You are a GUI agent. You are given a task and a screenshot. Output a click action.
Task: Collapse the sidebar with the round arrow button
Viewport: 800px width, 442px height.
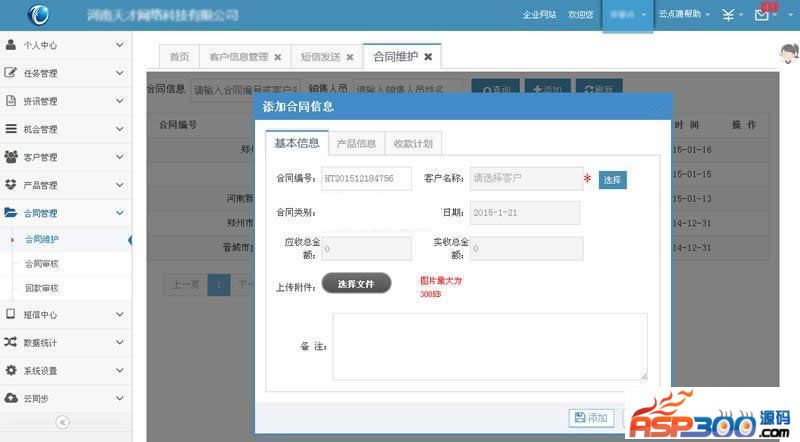(62, 422)
